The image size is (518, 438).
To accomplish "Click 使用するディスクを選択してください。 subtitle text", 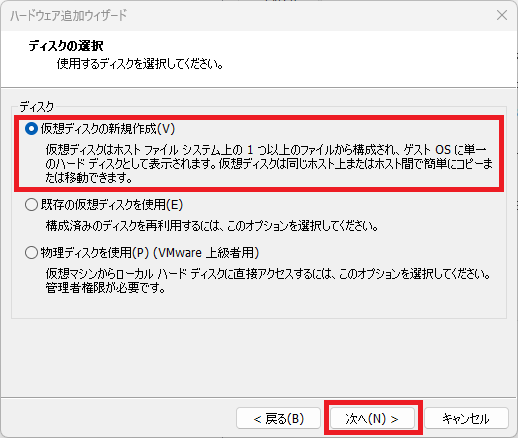I will pyautogui.click(x=140, y=64).
